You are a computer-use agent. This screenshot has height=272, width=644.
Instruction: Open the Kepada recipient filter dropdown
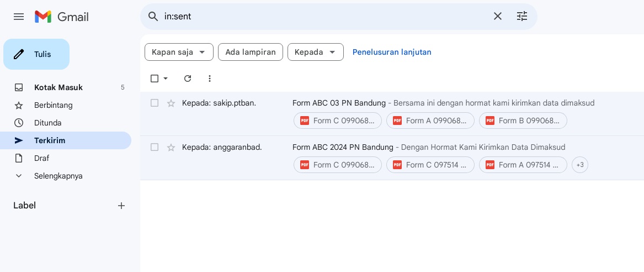[315, 52]
